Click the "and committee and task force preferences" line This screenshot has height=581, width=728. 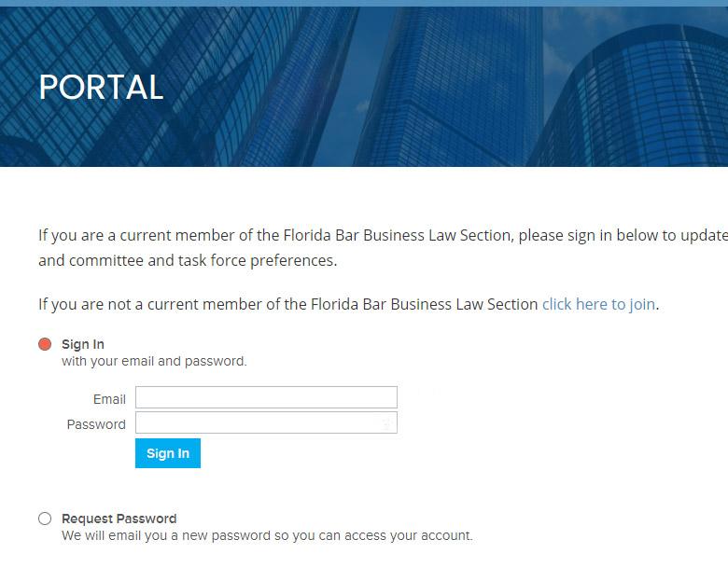pos(188,260)
